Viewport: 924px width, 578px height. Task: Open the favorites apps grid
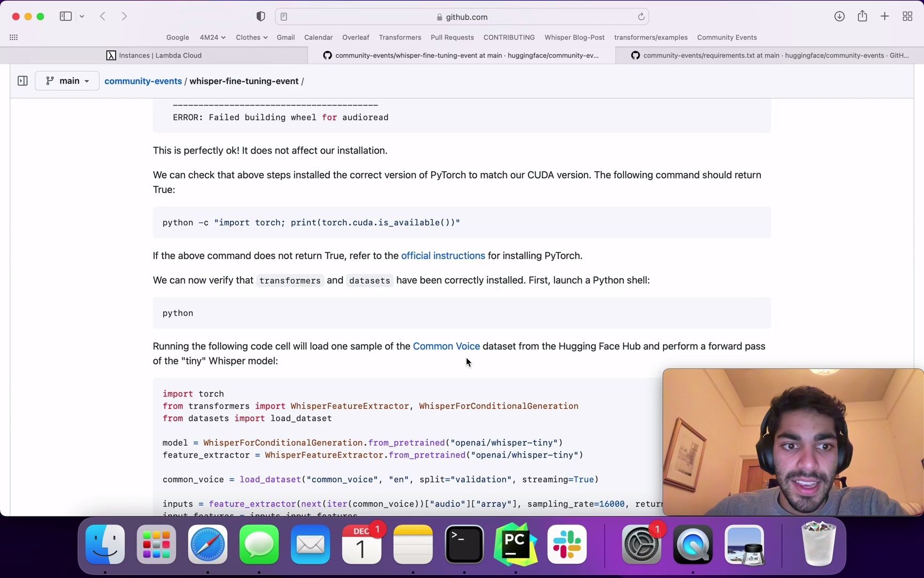pyautogui.click(x=14, y=37)
